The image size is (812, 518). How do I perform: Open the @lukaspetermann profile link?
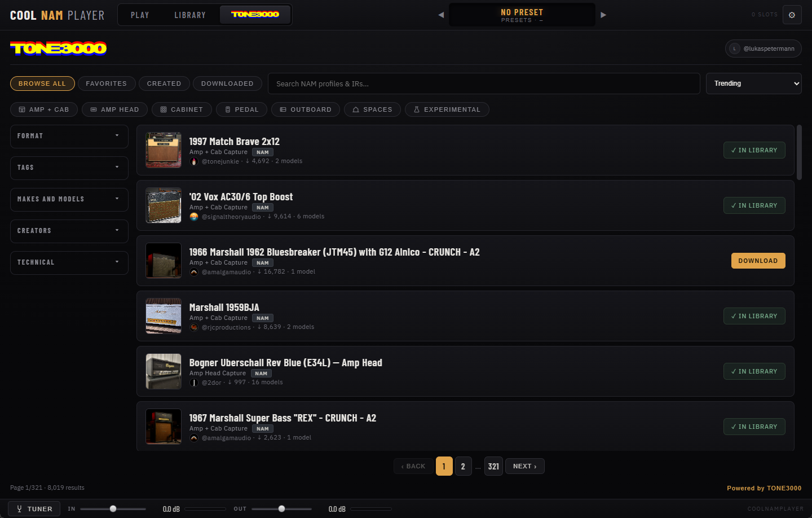[764, 49]
